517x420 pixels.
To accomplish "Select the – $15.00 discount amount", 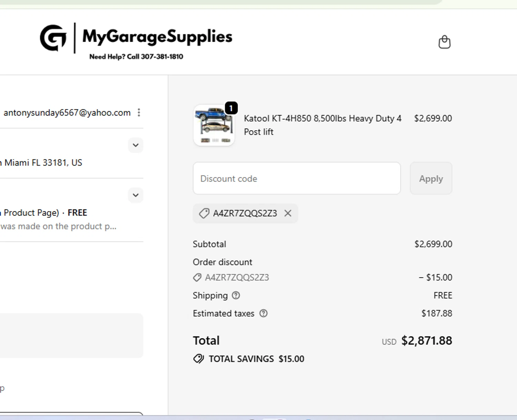I will point(435,277).
